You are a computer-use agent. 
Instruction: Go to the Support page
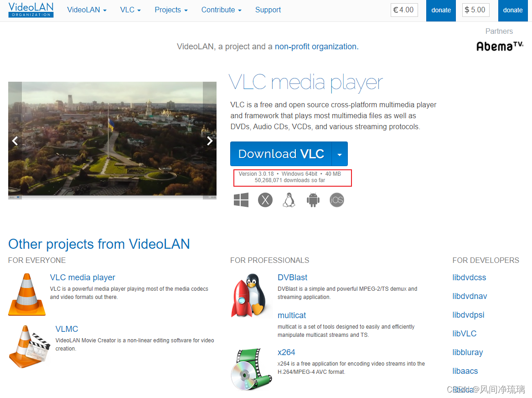pos(268,10)
